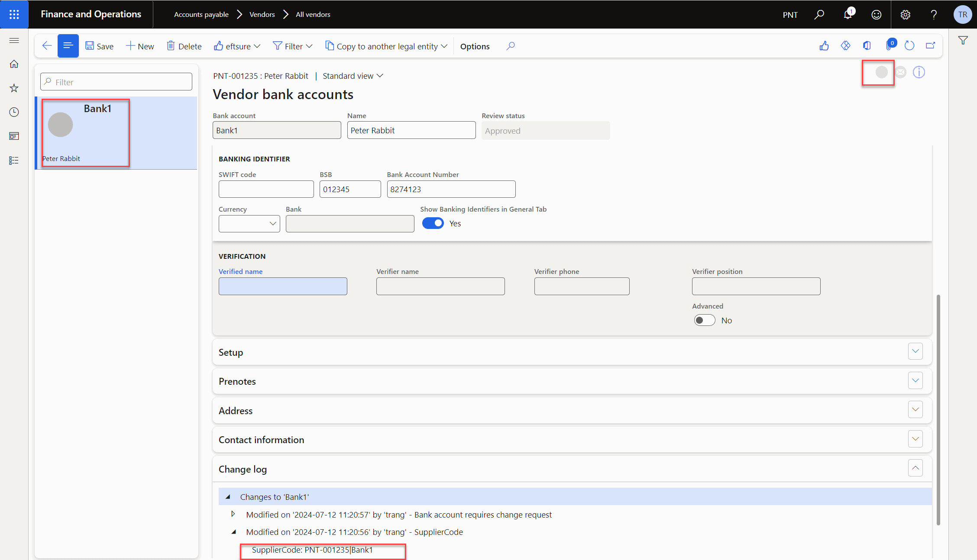Click the Verifier phone field

[582, 286]
